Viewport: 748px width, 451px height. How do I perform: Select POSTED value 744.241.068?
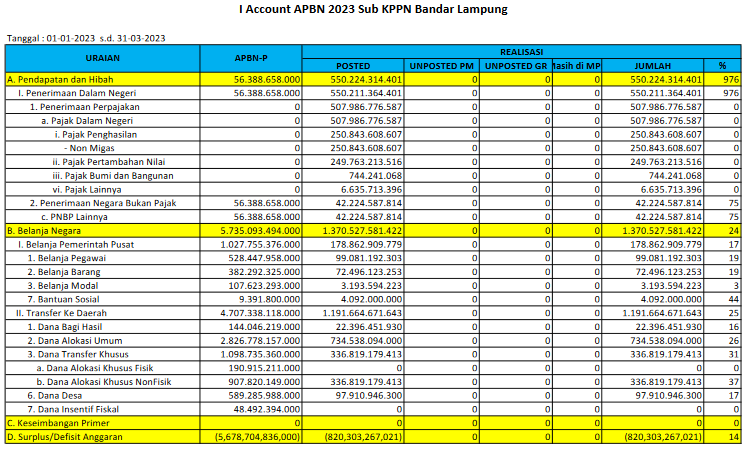(x=375, y=176)
